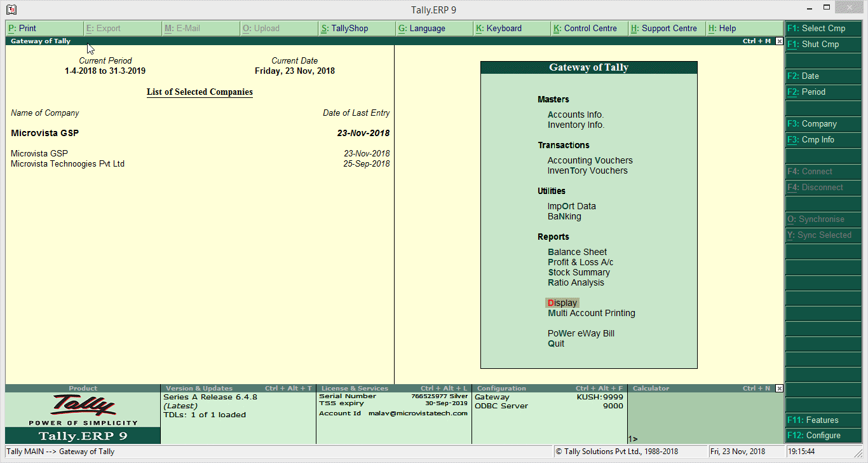Open the License & Services panel header
This screenshot has height=463, width=868.
click(394, 388)
